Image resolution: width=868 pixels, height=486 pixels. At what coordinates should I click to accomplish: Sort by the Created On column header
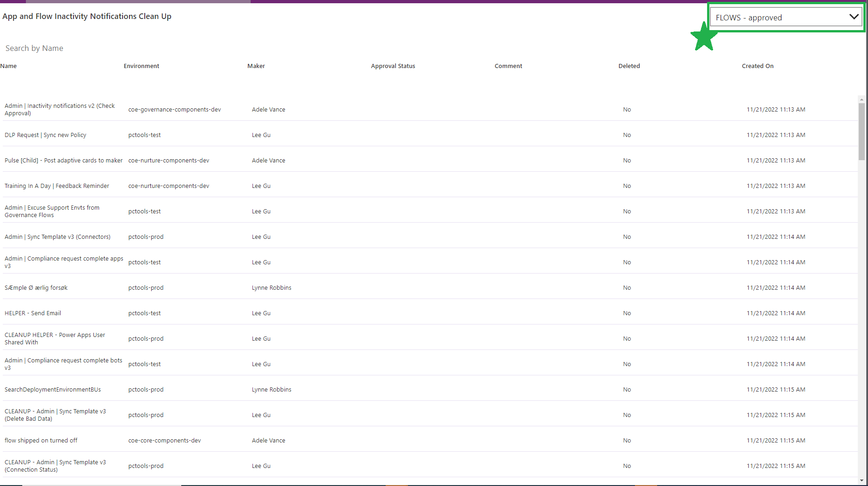pyautogui.click(x=757, y=66)
